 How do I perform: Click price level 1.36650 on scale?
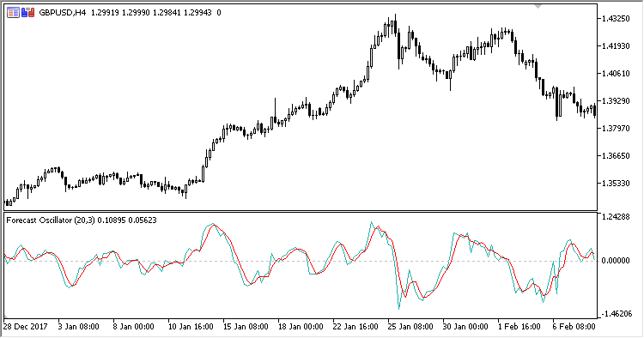click(616, 156)
